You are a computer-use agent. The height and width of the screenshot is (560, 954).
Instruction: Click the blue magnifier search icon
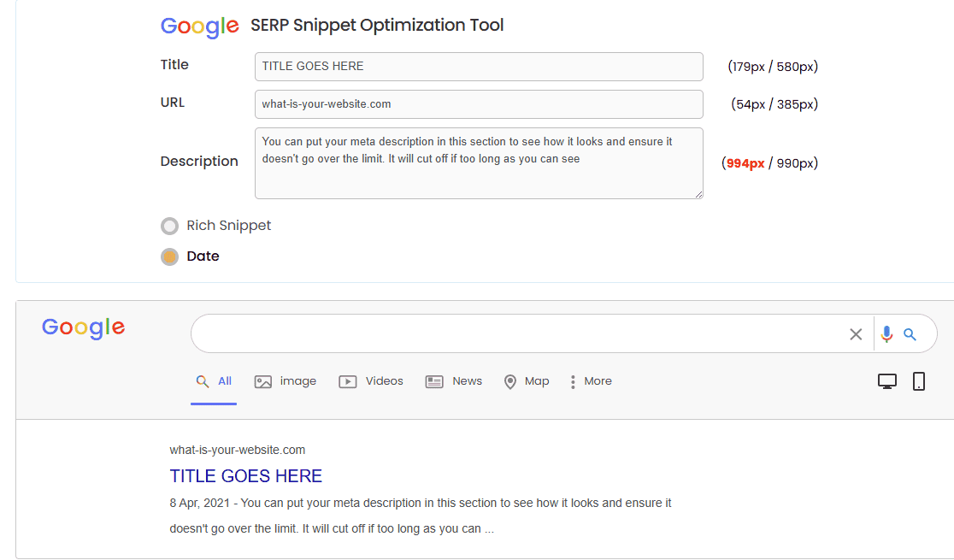910,334
